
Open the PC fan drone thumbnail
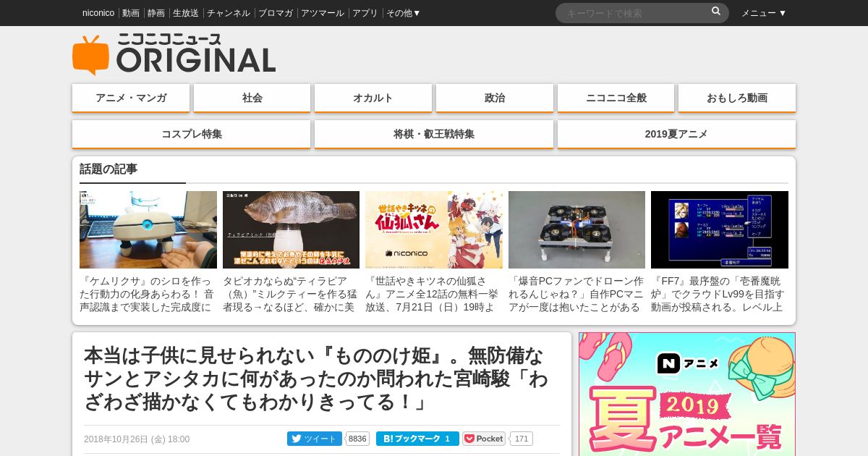pos(576,229)
